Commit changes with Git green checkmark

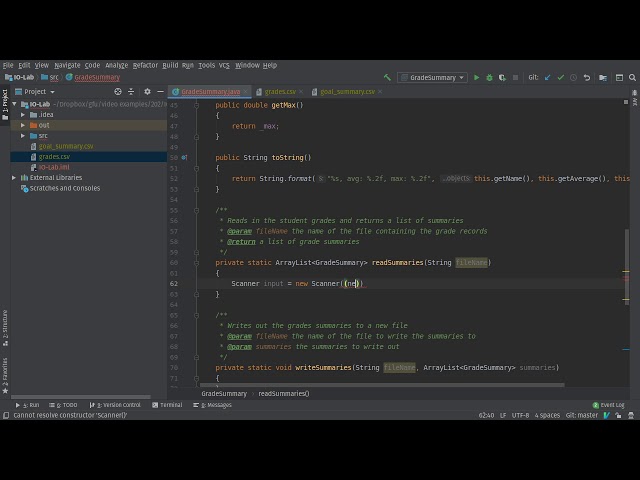pyautogui.click(x=560, y=77)
